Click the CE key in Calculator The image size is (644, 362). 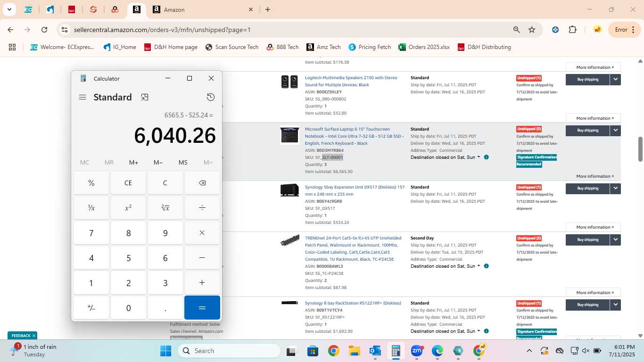point(128,183)
